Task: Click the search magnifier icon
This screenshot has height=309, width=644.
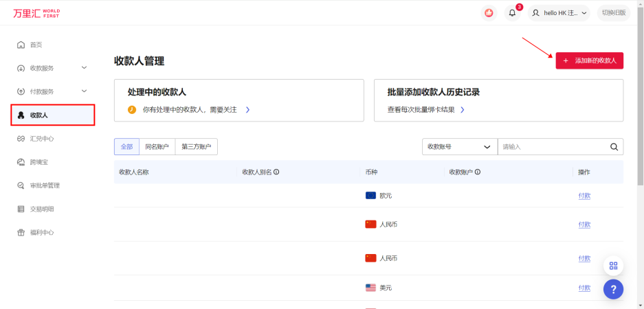Action: (614, 146)
